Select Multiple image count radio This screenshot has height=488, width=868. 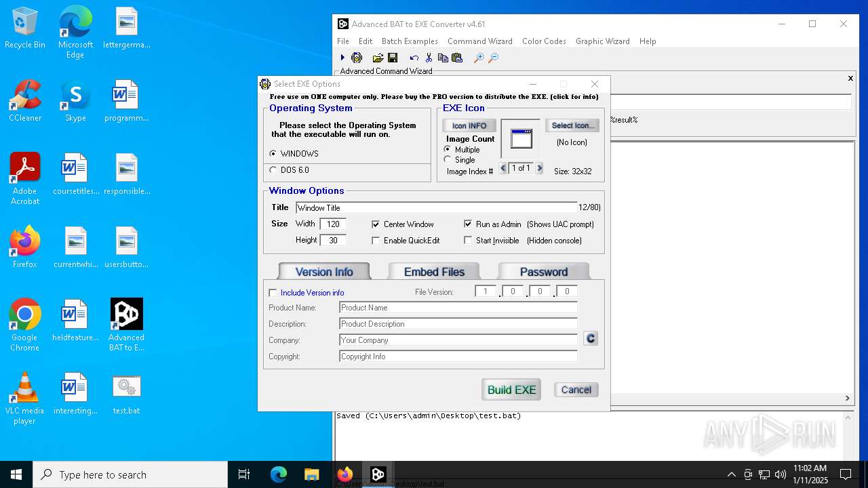447,149
